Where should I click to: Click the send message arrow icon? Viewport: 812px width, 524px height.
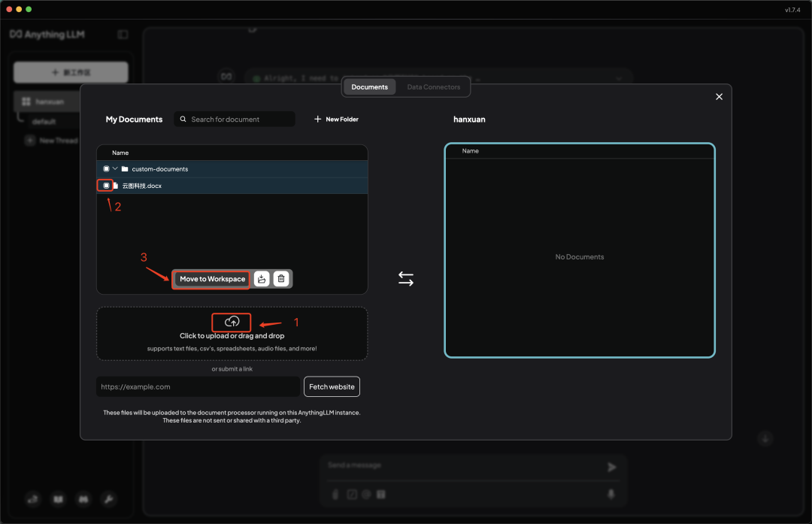coord(611,467)
